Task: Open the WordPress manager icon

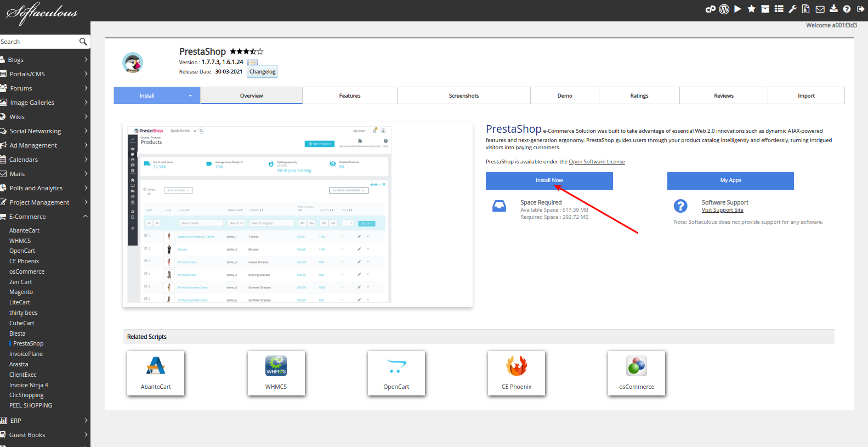Action: (724, 9)
